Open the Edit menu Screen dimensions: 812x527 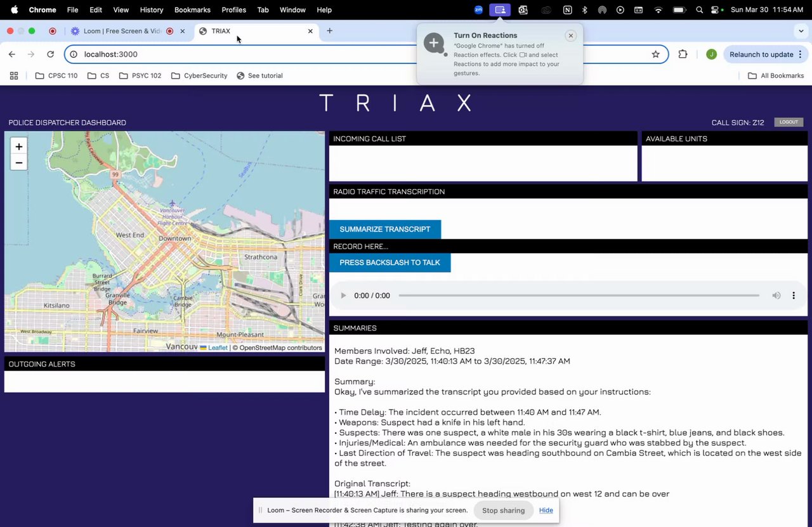click(96, 10)
